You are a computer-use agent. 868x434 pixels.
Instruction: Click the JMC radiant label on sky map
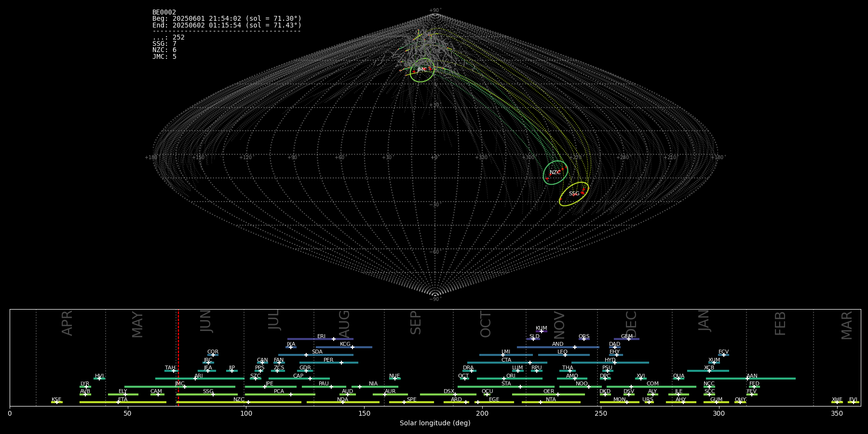point(422,70)
